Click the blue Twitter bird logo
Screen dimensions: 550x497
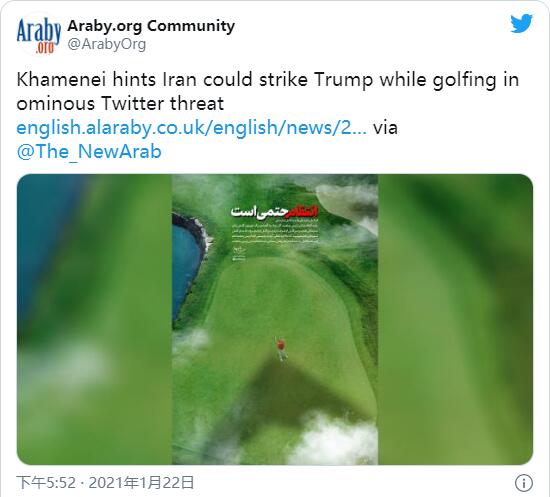[521, 23]
